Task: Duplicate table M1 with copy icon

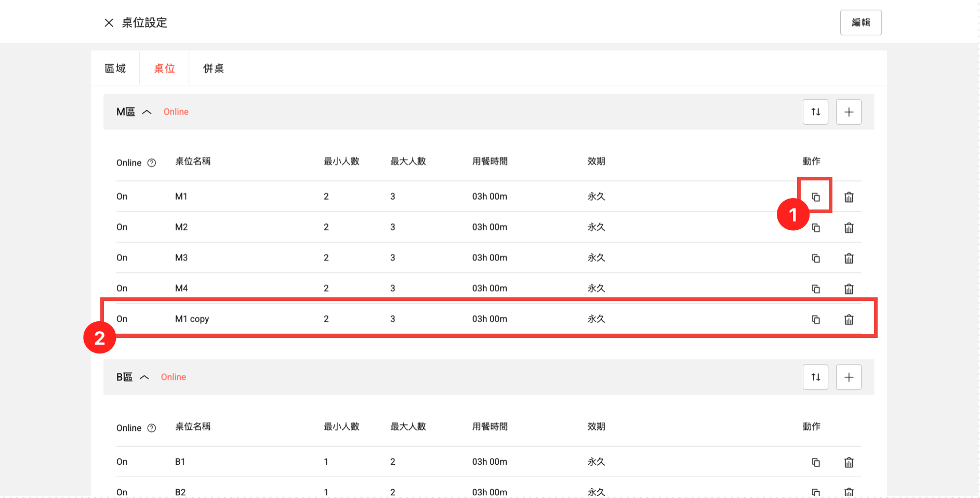Action: (816, 197)
